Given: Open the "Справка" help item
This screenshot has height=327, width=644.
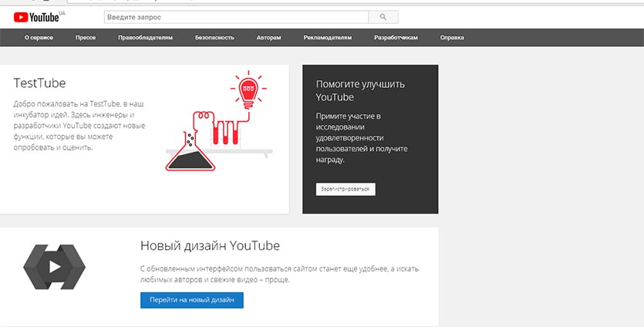Looking at the screenshot, I should (x=452, y=37).
